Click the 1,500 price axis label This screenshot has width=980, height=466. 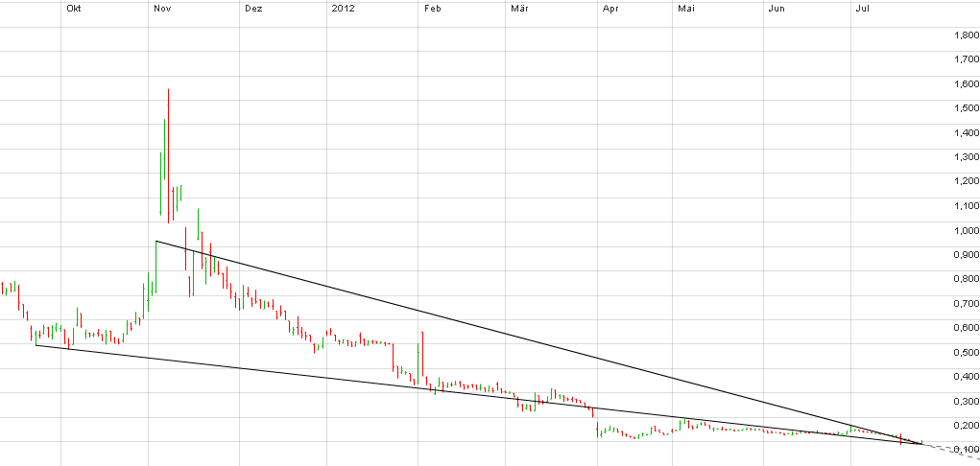tap(967, 108)
